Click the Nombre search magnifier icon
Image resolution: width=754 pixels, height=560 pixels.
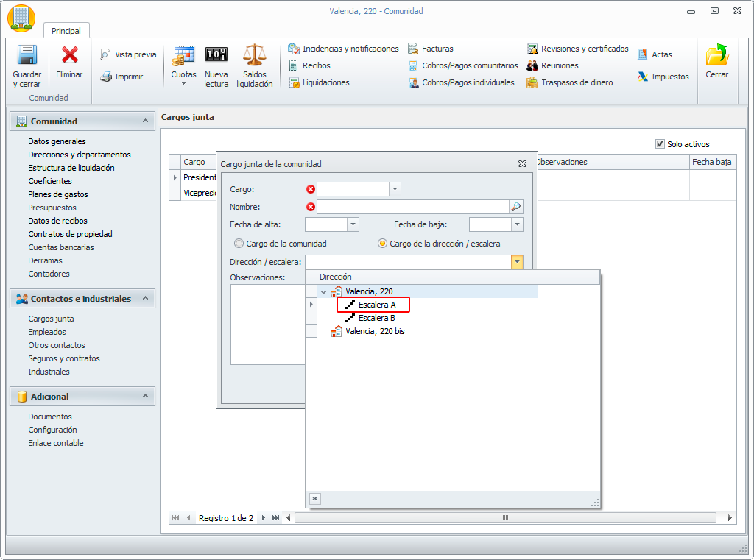515,207
